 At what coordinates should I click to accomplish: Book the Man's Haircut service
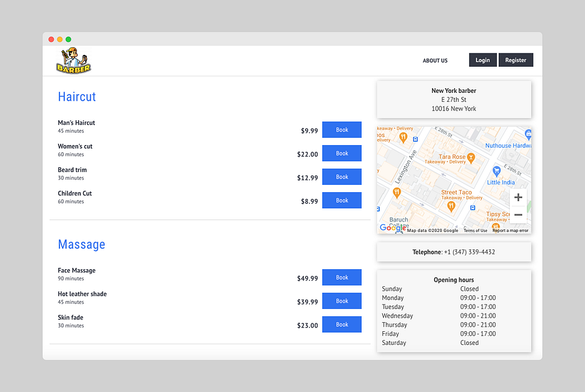pyautogui.click(x=342, y=130)
